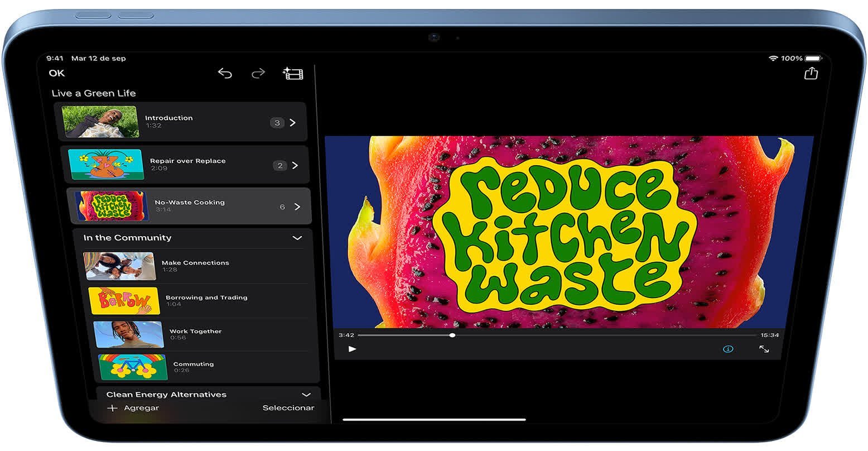Open the magic movie storyboard icon
This screenshot has width=868, height=451.
(293, 74)
